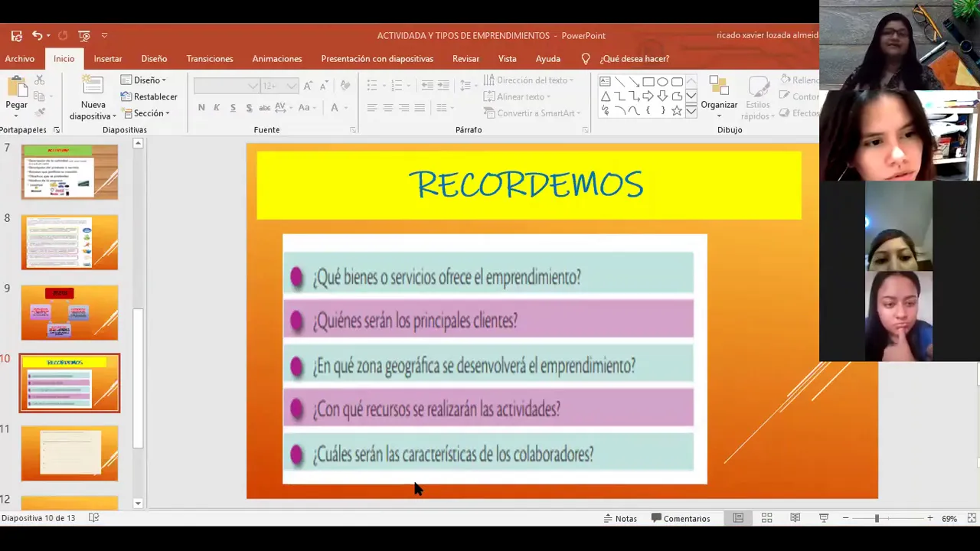The image size is (980, 551).
Task: Select slide 11 thumbnail
Action: click(x=70, y=453)
